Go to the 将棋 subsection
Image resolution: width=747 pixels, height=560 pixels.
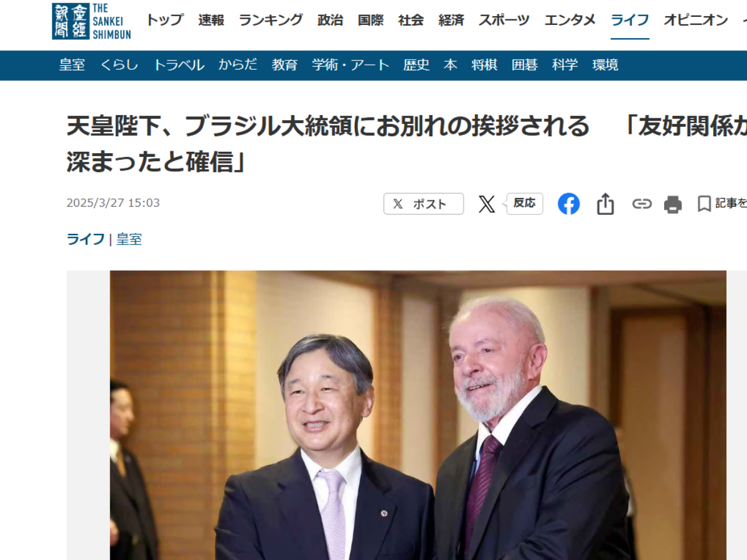click(484, 65)
